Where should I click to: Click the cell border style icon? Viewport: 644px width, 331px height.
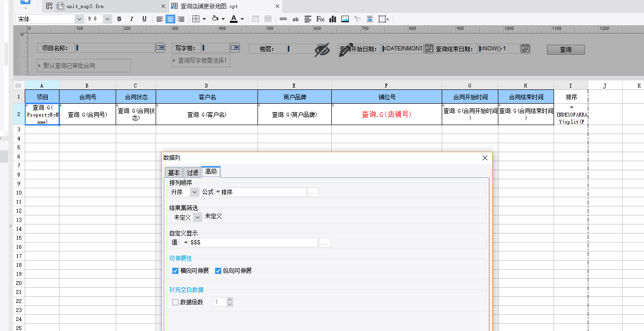(x=196, y=19)
